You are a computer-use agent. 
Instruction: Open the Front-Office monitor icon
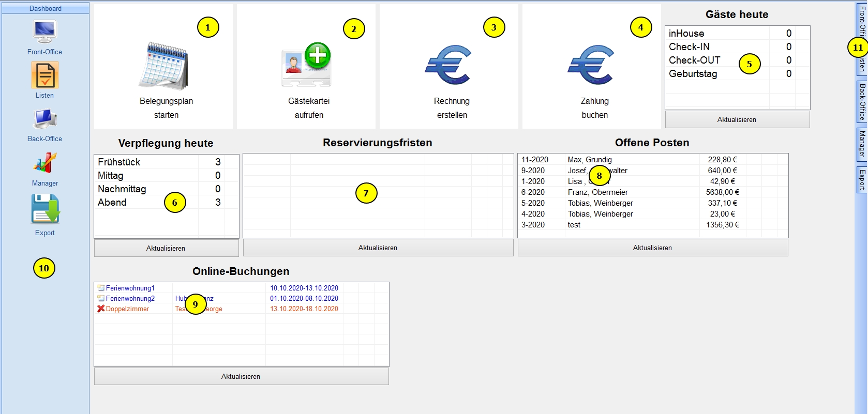(44, 32)
